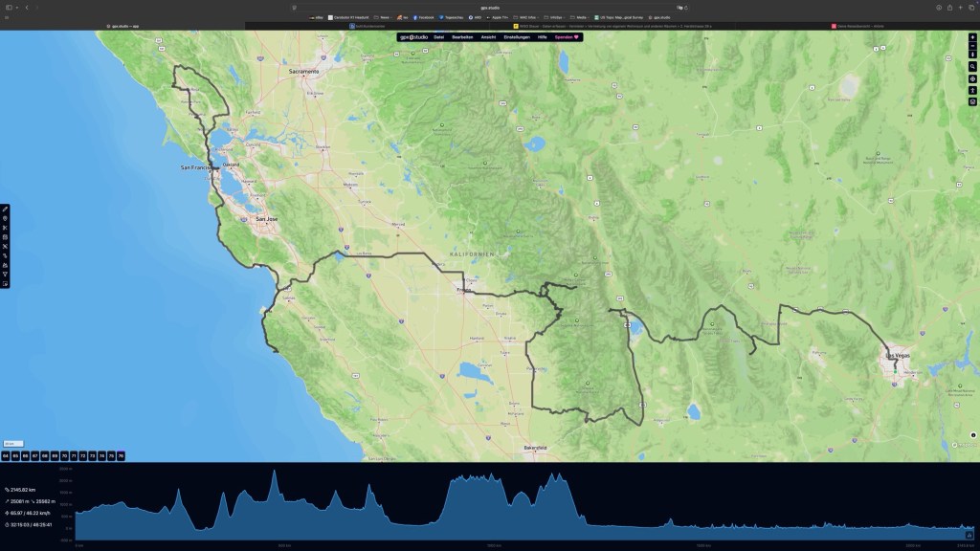Open the Einstellungen menu
The image size is (980, 551).
coord(517,36)
